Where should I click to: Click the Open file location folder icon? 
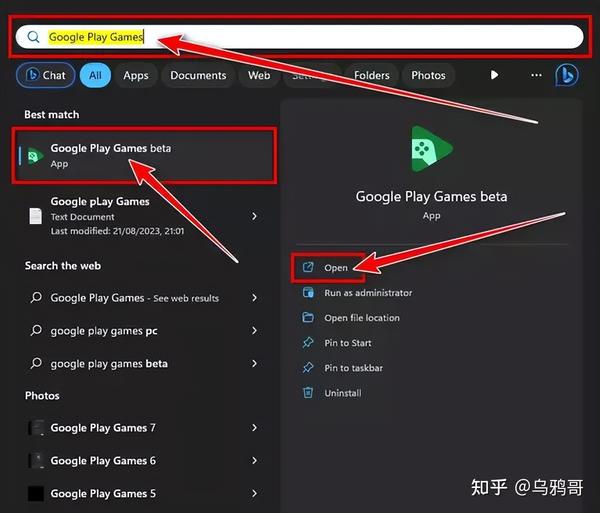pos(308,318)
